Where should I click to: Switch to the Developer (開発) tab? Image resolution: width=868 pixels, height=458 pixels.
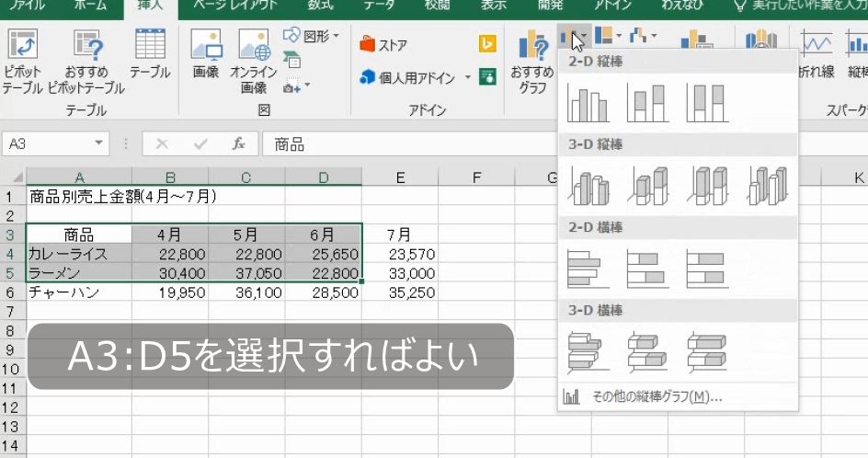(550, 5)
